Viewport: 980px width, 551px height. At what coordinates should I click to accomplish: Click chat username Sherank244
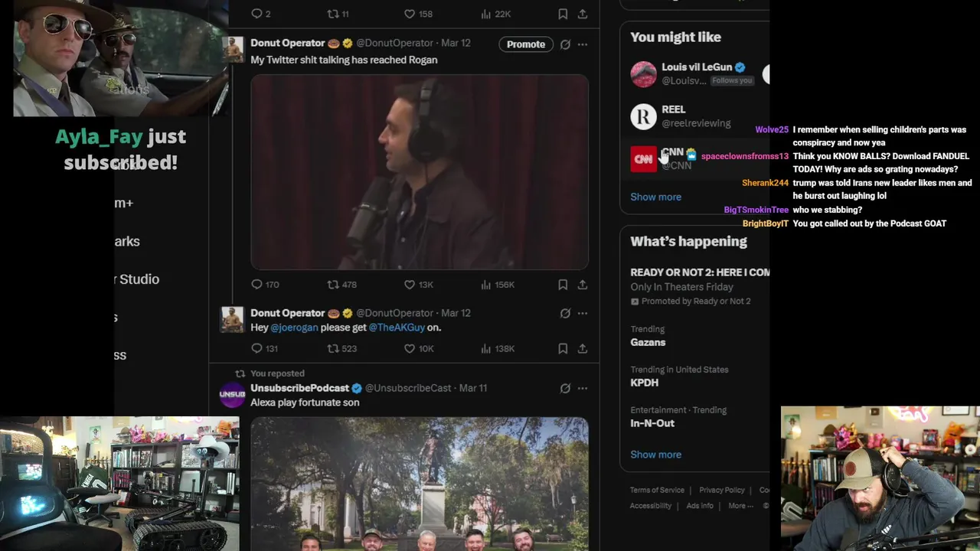pos(765,184)
